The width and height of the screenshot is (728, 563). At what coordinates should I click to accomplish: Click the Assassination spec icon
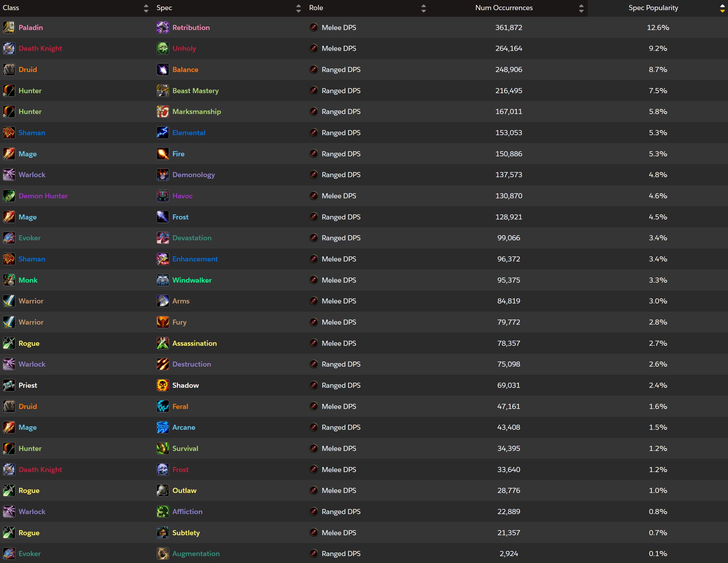pyautogui.click(x=163, y=343)
